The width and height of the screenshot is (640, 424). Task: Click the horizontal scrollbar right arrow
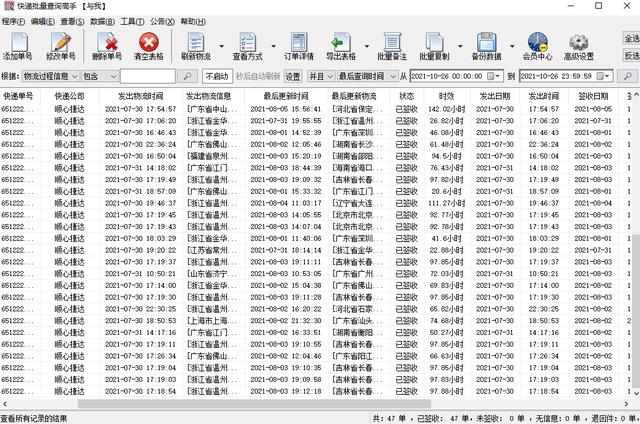pyautogui.click(x=626, y=404)
